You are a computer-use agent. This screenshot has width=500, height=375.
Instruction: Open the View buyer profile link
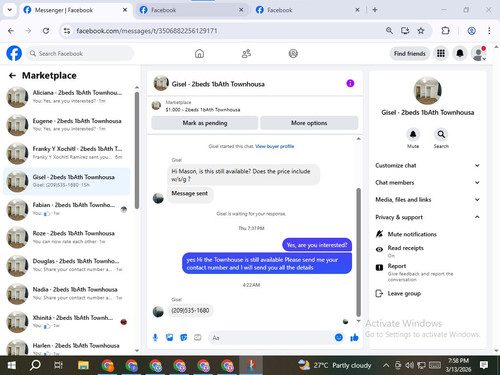[275, 146]
